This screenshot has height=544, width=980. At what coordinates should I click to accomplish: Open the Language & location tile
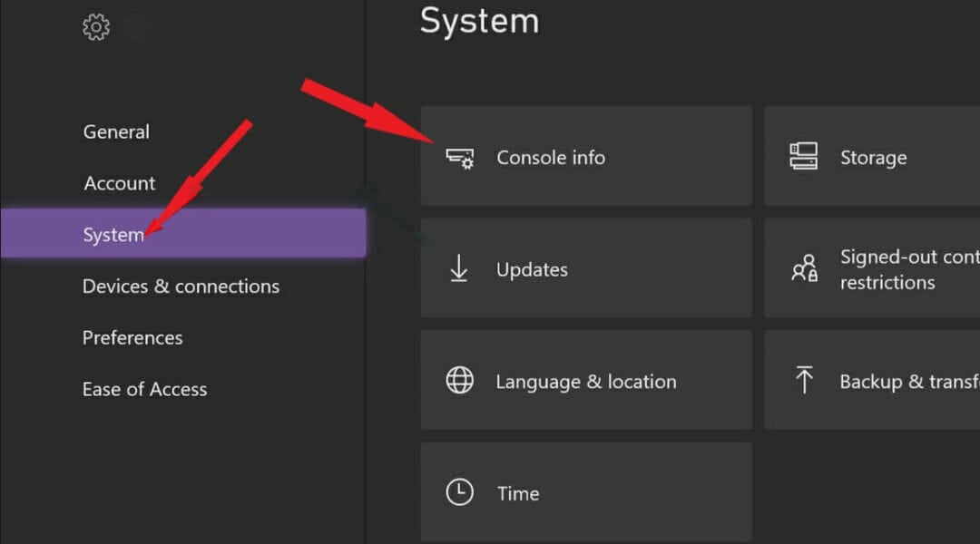coord(586,380)
